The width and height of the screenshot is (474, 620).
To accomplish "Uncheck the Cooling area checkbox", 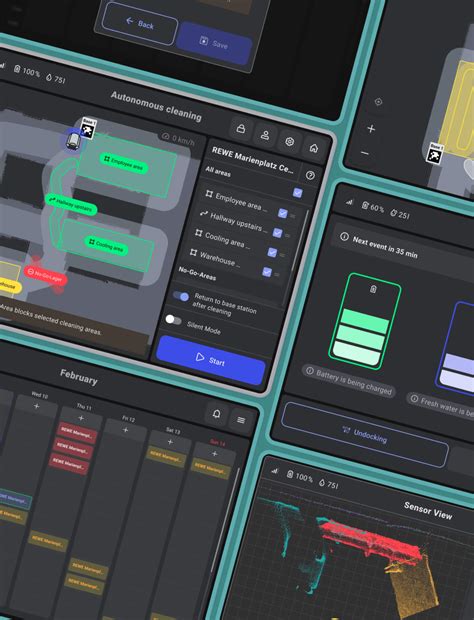I will pyautogui.click(x=272, y=252).
